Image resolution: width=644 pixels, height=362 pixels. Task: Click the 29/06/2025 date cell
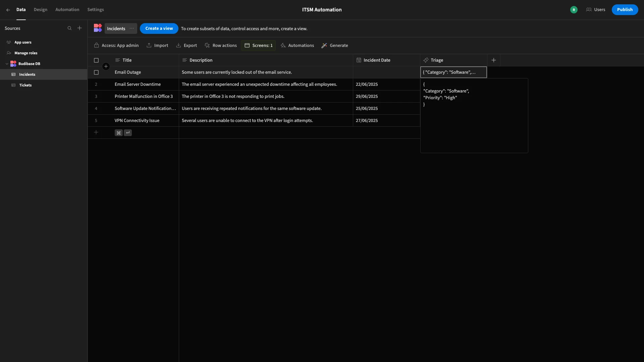tap(386, 97)
